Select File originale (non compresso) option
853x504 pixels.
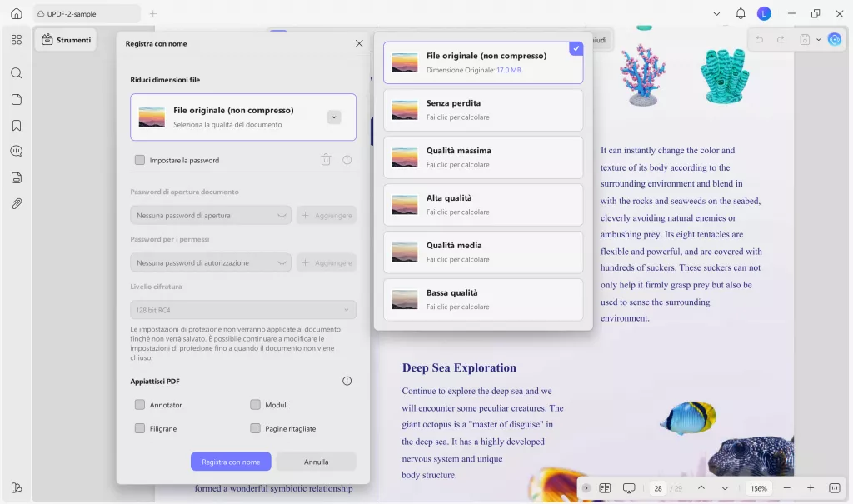point(483,62)
